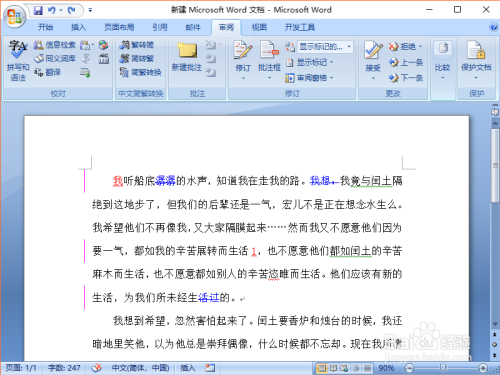The height and width of the screenshot is (375, 500).
Task: Click the next comment icon
Action: pyautogui.click(x=211, y=72)
